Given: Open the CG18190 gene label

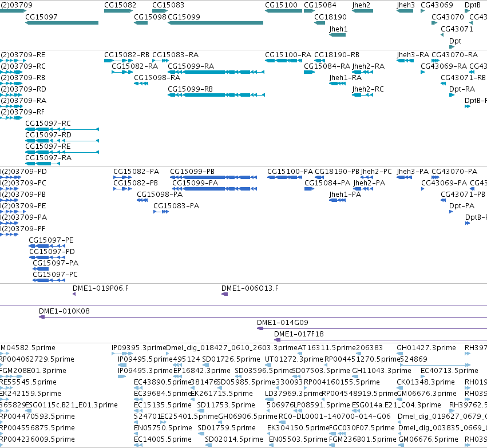Looking at the screenshot, I should [x=330, y=17].
